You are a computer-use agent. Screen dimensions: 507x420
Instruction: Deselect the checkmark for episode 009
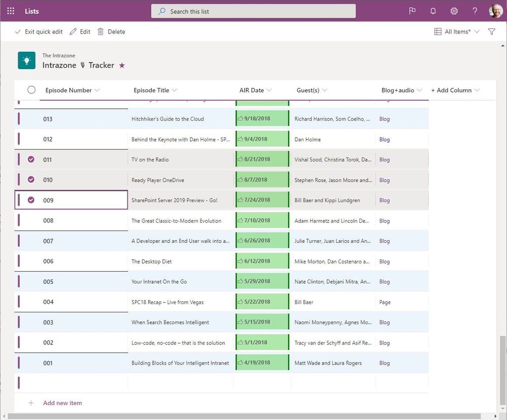point(31,200)
